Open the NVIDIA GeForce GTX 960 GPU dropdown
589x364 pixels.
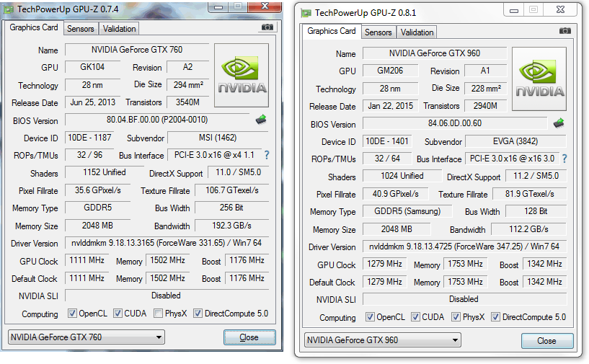coord(384,340)
